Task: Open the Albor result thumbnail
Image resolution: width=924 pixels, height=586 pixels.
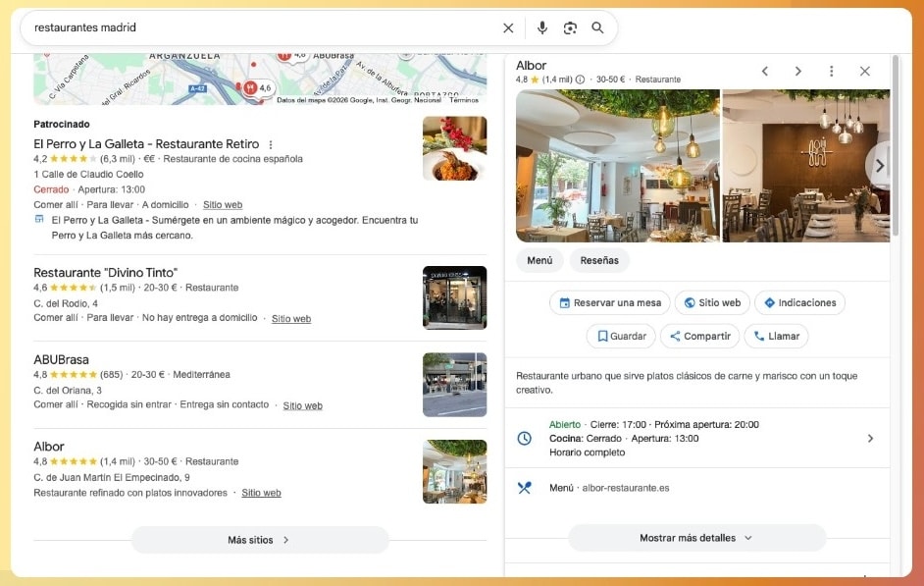Action: pos(454,471)
